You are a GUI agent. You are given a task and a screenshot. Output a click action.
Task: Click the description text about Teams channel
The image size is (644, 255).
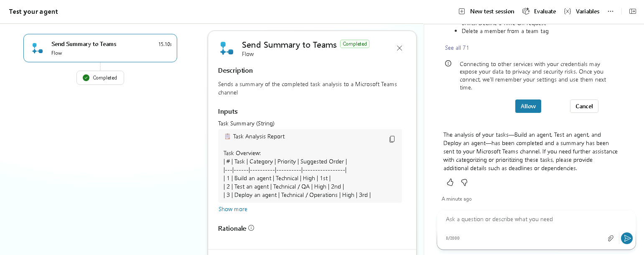[x=308, y=88]
